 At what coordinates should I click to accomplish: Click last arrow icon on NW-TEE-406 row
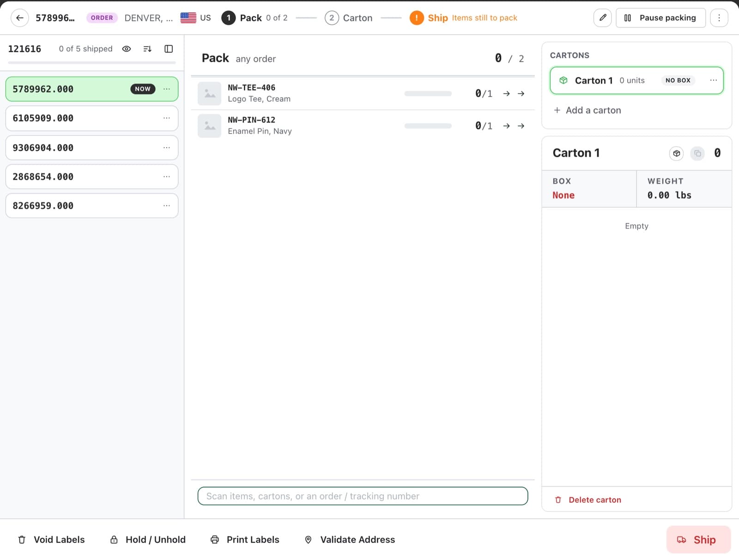click(521, 94)
